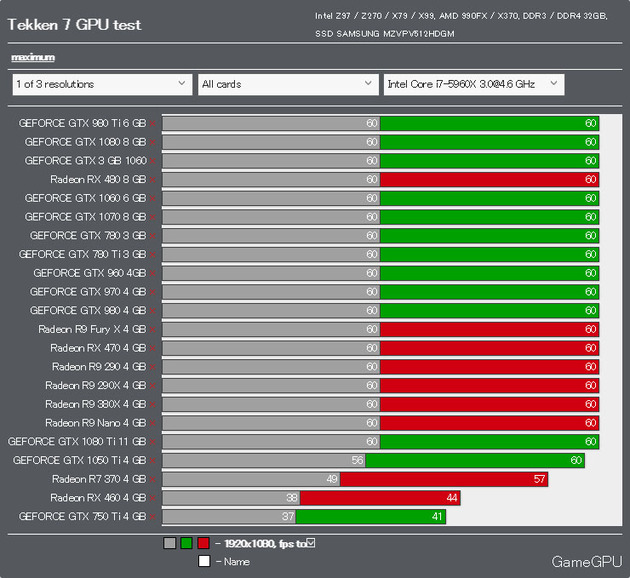
Task: Remove GEFORCE GTX 780 3 GB with red X
Action: (x=153, y=236)
